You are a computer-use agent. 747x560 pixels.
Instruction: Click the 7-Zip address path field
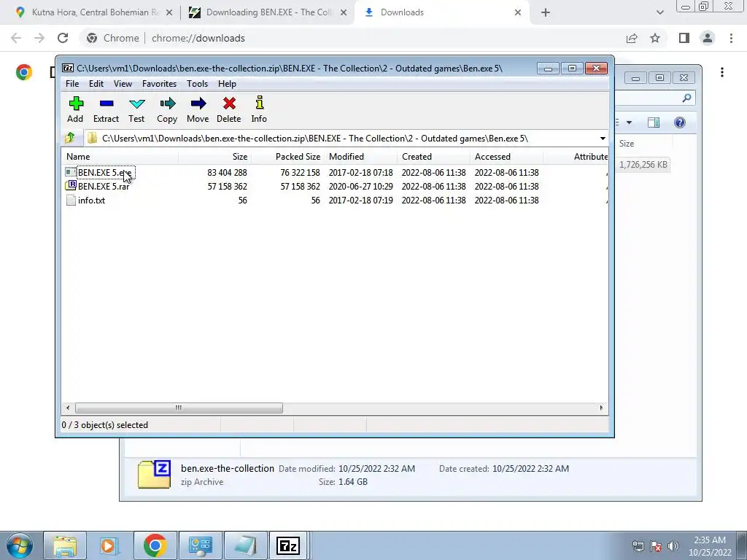tap(341, 139)
